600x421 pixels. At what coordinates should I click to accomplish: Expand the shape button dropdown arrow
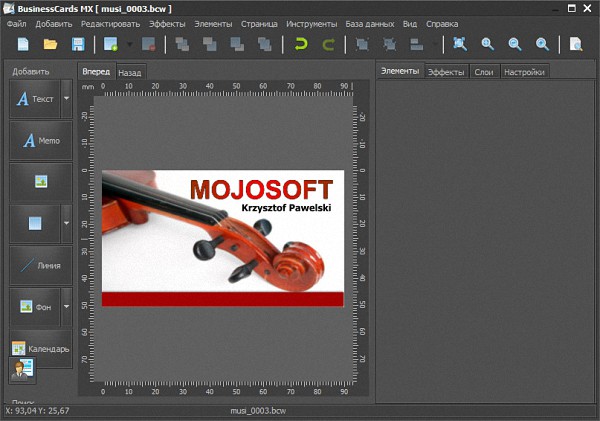[x=66, y=223]
